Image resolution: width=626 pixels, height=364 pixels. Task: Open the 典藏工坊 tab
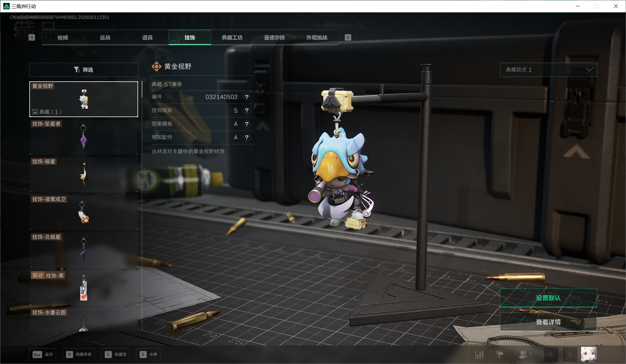(232, 37)
